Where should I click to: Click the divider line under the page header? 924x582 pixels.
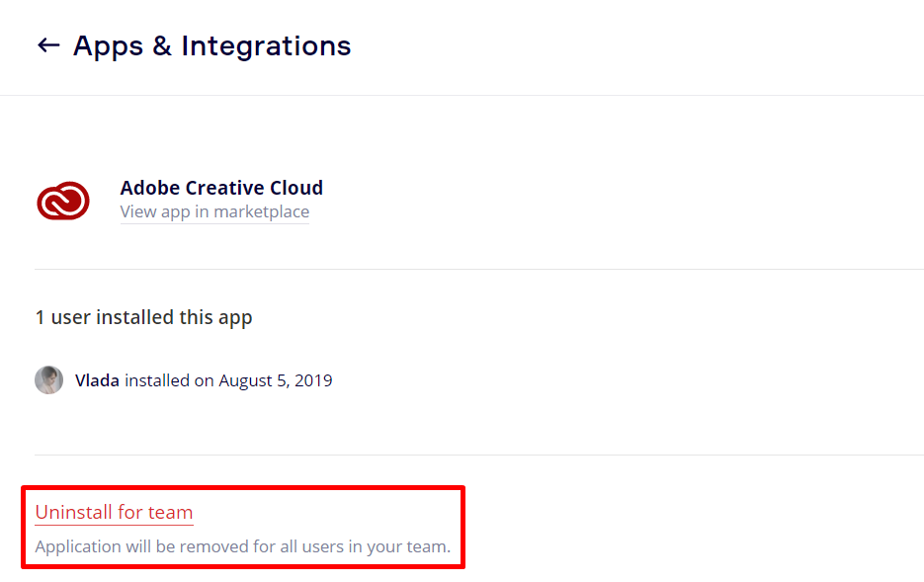point(462,95)
